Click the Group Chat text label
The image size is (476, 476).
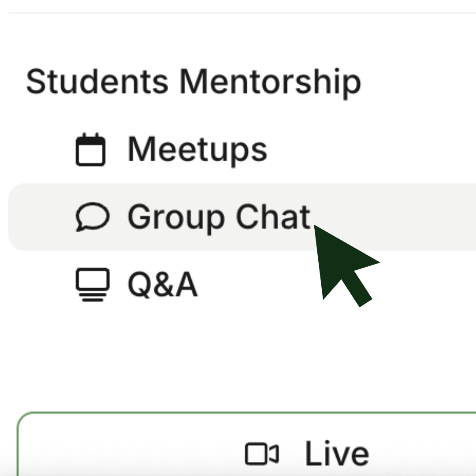(x=219, y=217)
